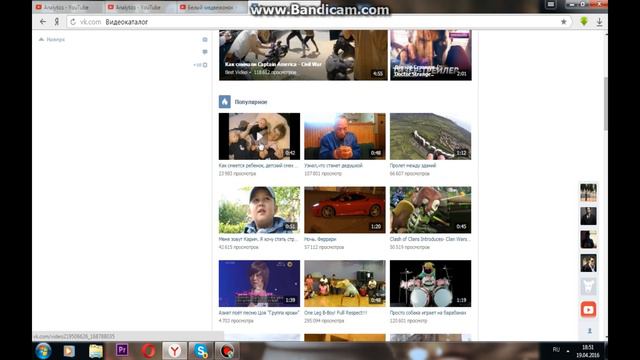Screen dimensions: 640x360
Task: Go back with the browser back arrow
Action: [43, 22]
